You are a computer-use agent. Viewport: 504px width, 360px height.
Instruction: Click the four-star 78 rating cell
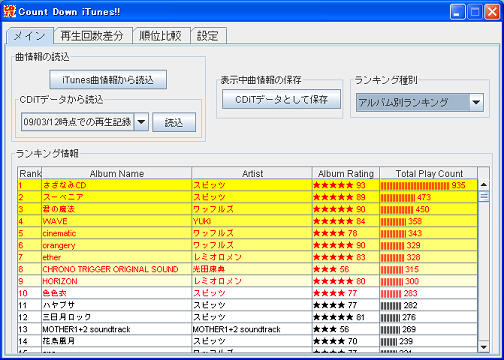tap(346, 233)
